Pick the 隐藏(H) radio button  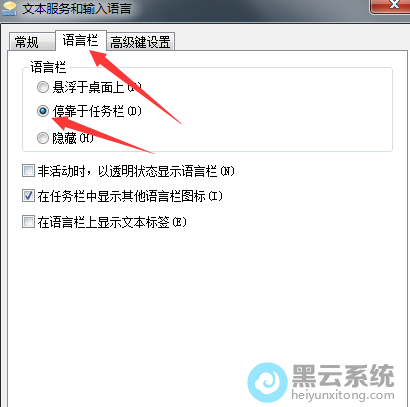[43, 138]
